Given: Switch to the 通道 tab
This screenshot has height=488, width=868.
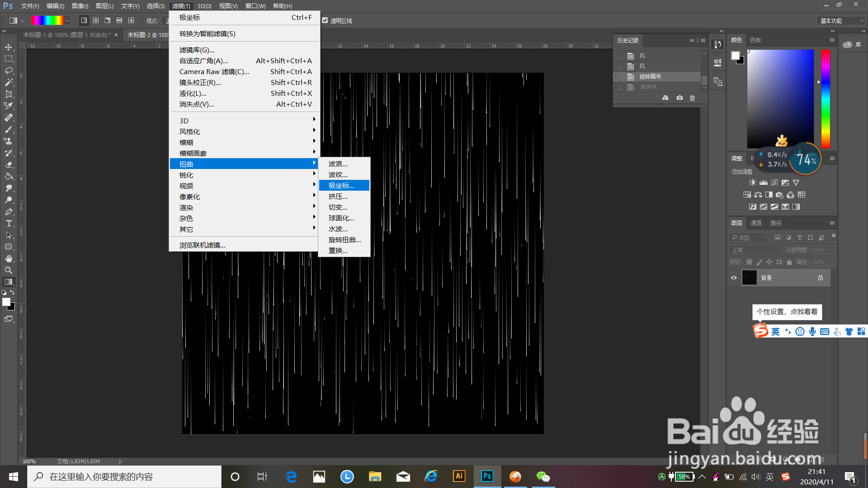Looking at the screenshot, I should click(756, 223).
